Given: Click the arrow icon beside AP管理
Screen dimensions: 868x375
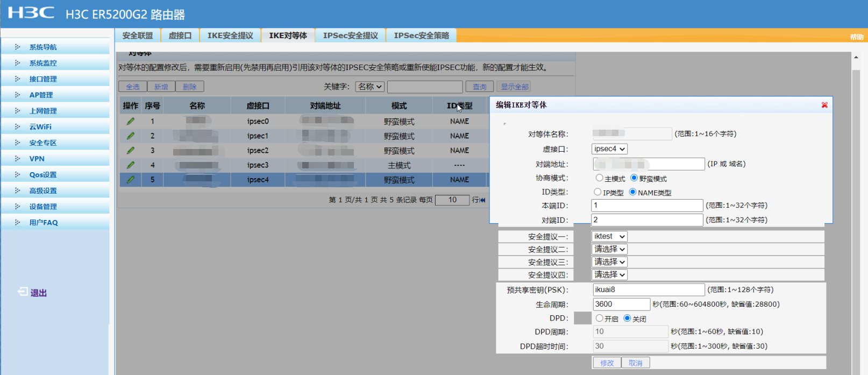Looking at the screenshot, I should click(17, 95).
